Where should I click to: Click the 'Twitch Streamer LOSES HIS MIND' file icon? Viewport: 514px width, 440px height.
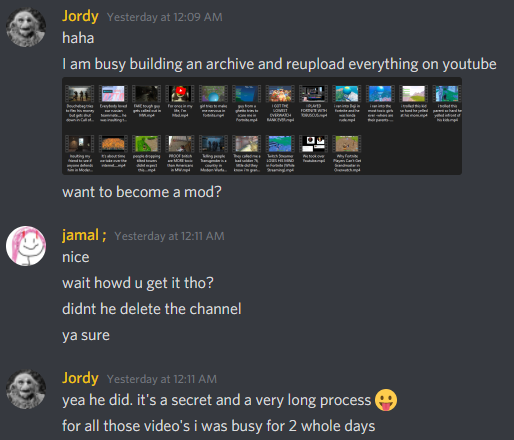click(x=280, y=144)
